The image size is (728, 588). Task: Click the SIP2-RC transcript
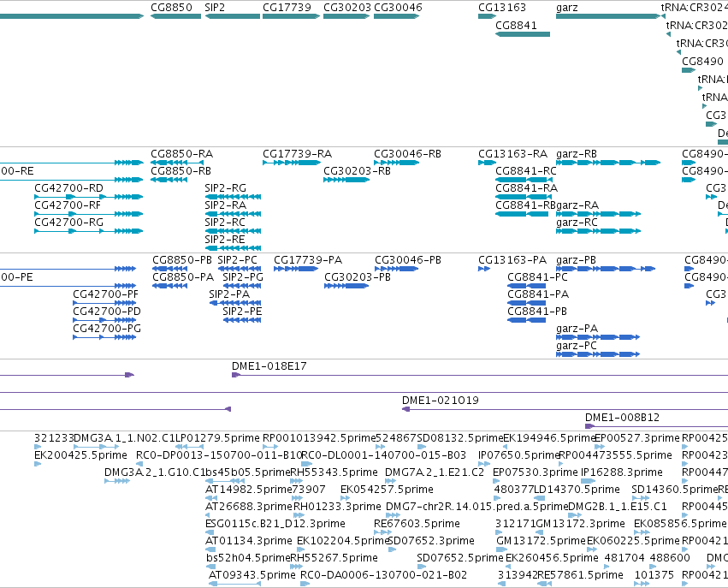pos(233,231)
